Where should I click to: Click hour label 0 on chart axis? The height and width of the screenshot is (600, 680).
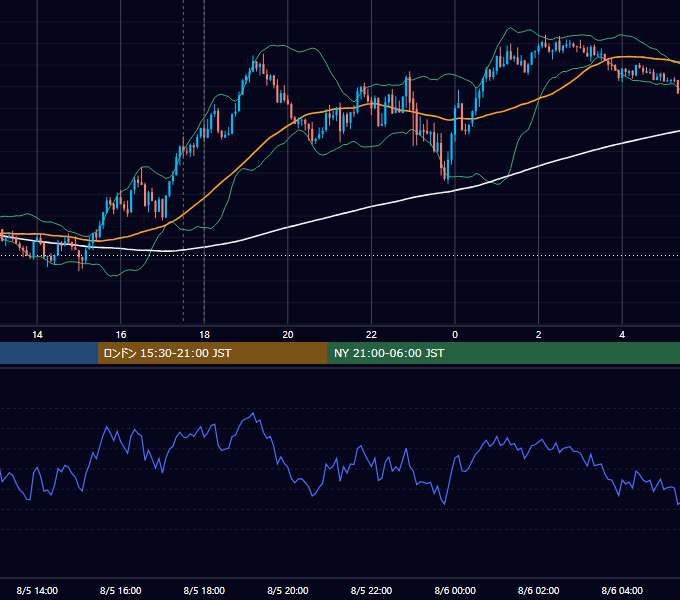point(455,335)
